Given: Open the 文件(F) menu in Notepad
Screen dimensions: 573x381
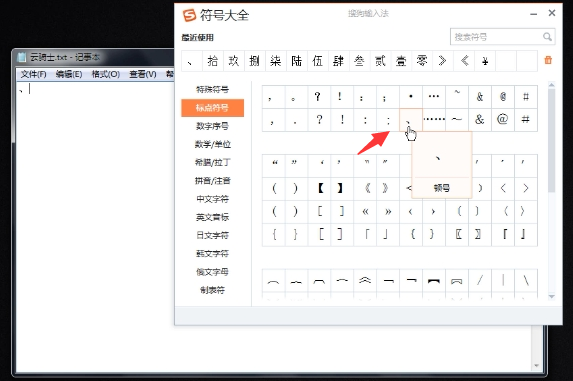Looking at the screenshot, I should click(x=33, y=74).
